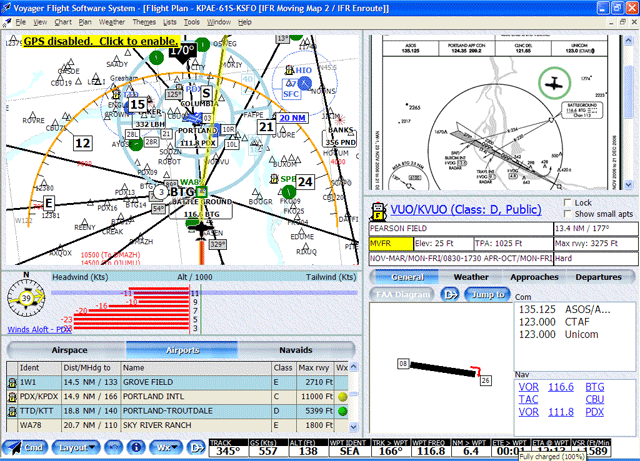Select the Navaids tab
The image size is (640, 461).
[x=296, y=350]
